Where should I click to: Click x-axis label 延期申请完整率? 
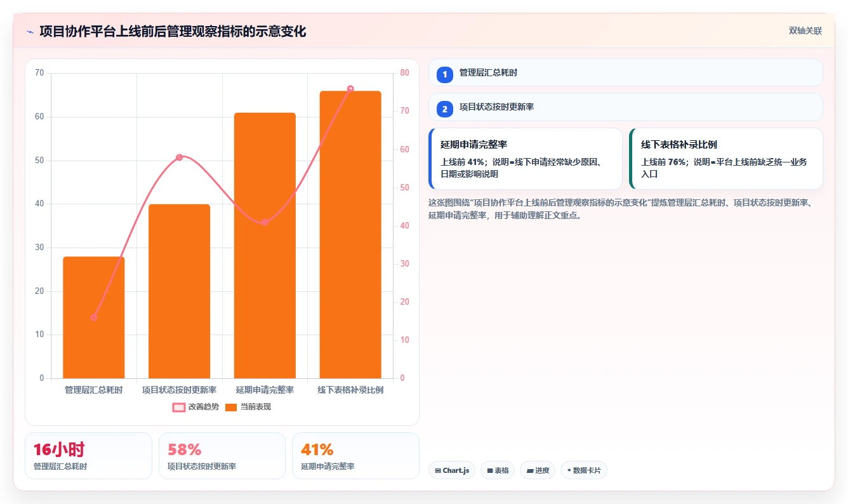click(265, 390)
